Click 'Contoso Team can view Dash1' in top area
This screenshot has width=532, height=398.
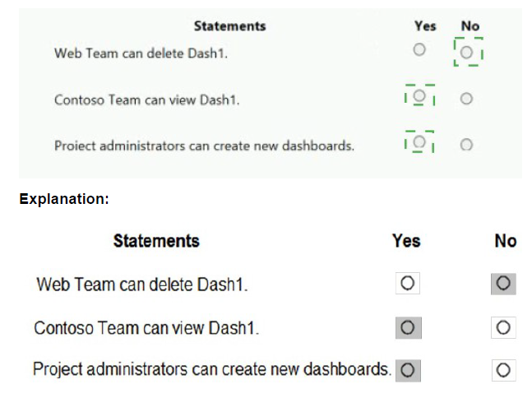click(x=147, y=99)
